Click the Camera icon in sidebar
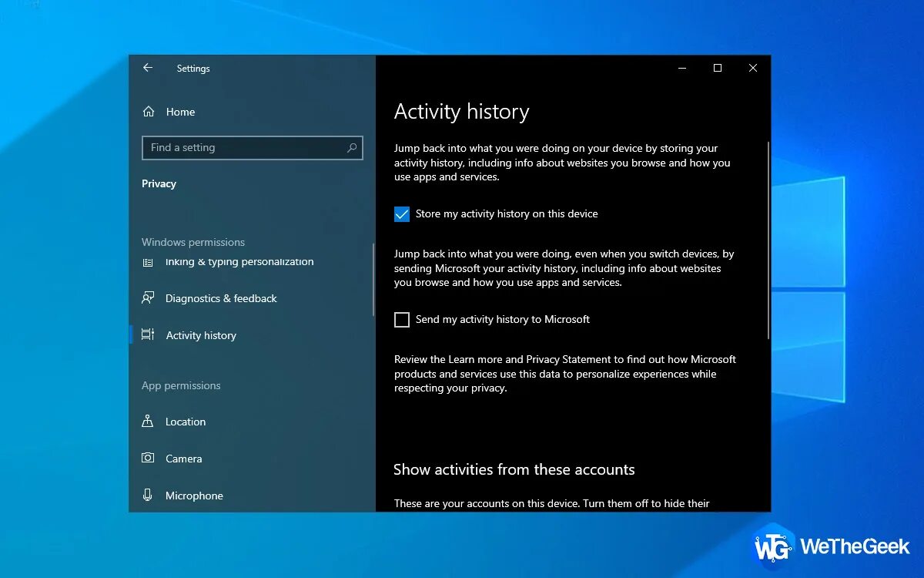The image size is (924, 578). coord(148,459)
